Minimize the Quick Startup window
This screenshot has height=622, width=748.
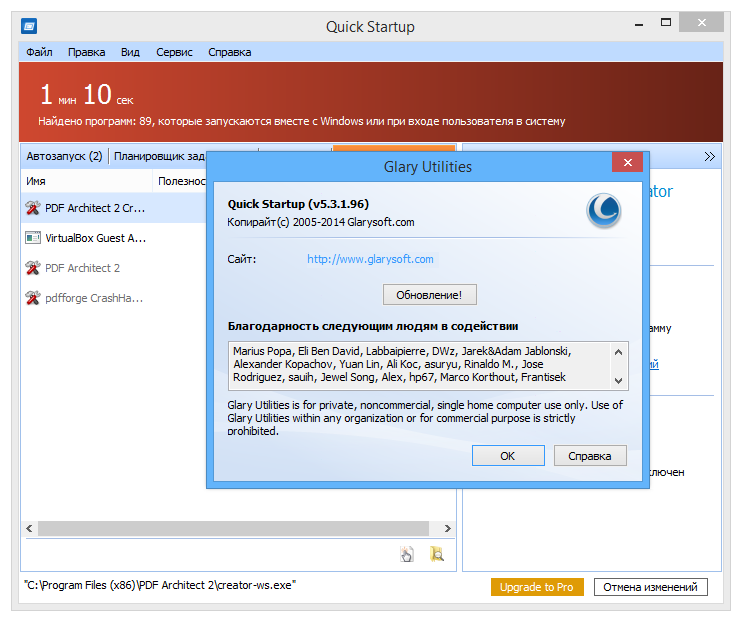(x=638, y=23)
